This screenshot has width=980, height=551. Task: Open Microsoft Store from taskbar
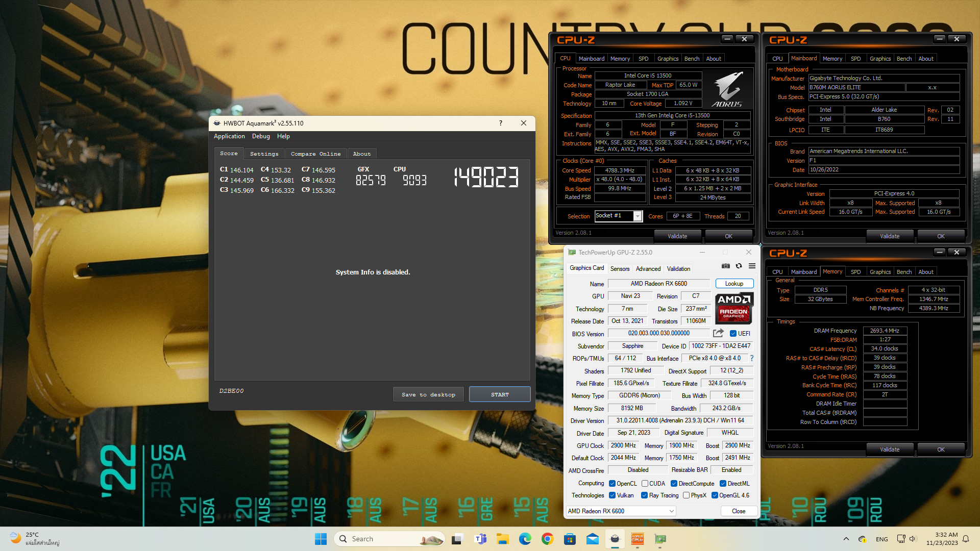click(x=570, y=539)
